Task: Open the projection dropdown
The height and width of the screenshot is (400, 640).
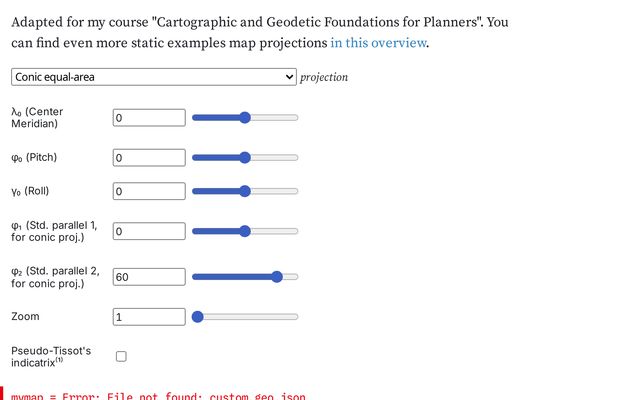Action: coord(154,77)
